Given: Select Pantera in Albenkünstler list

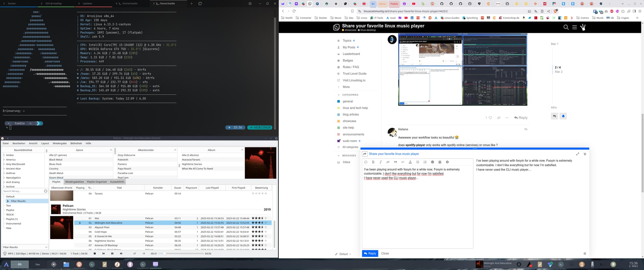Looking at the screenshot, I should click(122, 164).
